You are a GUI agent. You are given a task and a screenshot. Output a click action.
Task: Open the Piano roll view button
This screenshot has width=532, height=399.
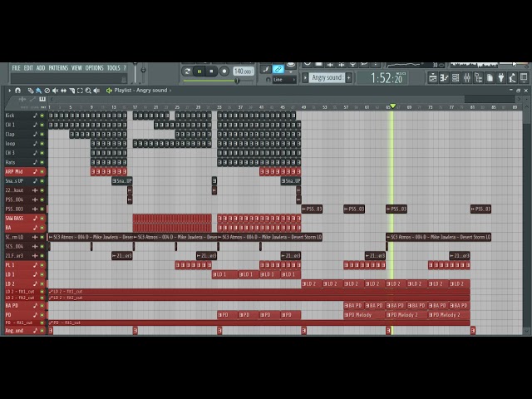coord(444,78)
